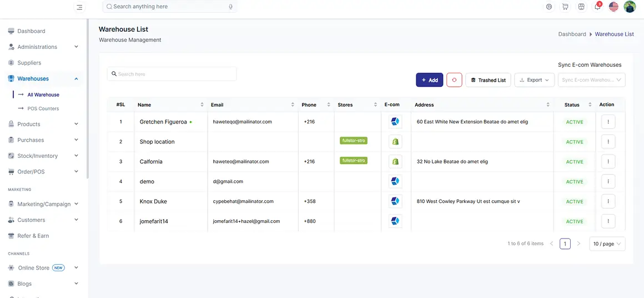
Task: Open action menu for Calfornia row
Action: click(608, 162)
